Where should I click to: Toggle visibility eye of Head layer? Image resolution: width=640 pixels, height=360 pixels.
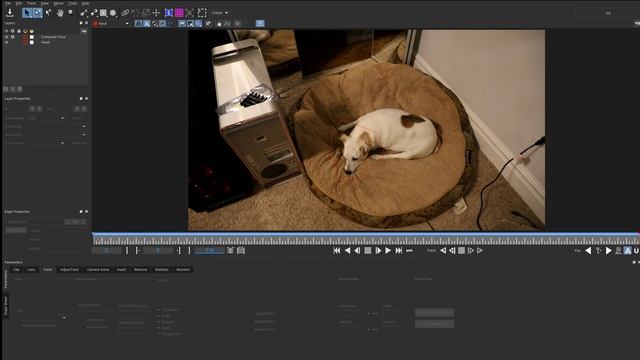pos(6,42)
